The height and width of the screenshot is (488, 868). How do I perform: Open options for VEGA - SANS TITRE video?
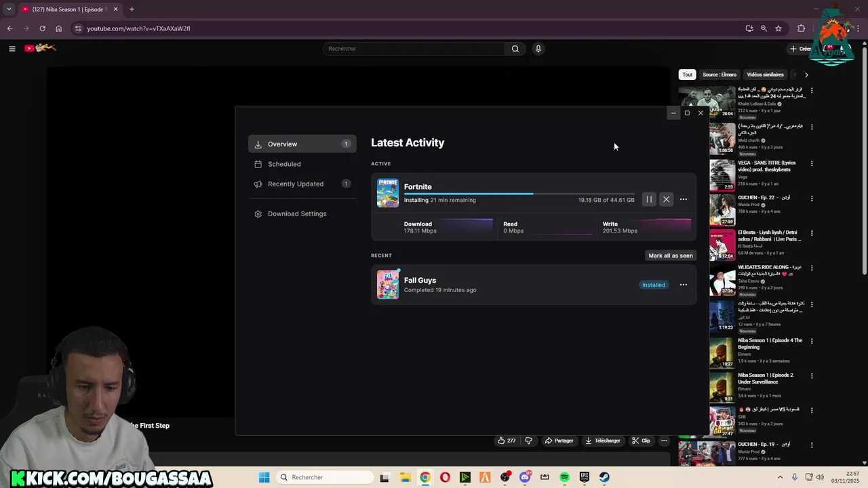pos(812,163)
